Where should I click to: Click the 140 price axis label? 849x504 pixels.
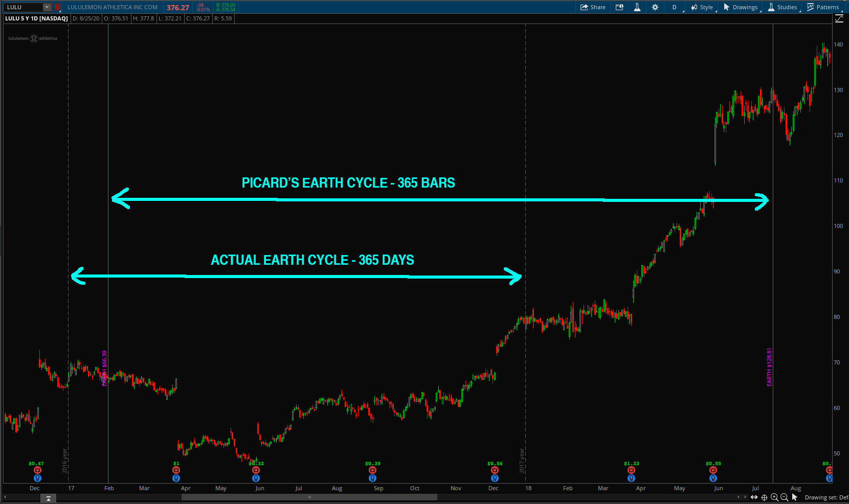coord(838,44)
